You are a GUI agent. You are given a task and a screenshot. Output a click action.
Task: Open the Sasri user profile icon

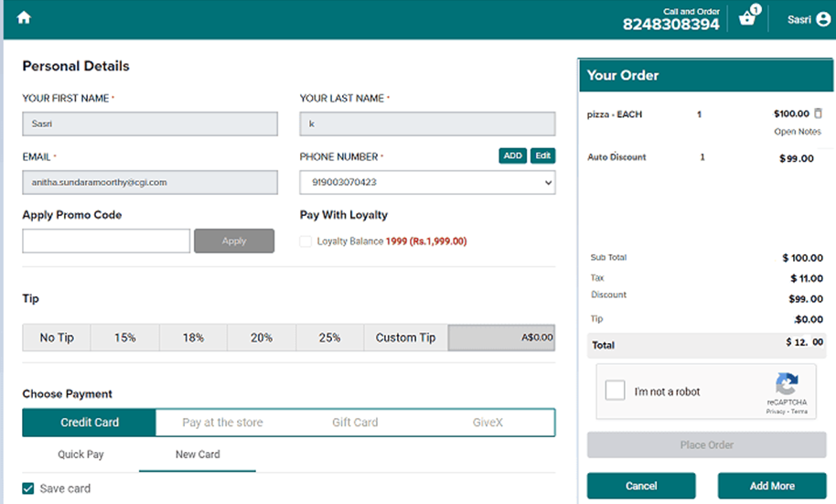822,19
